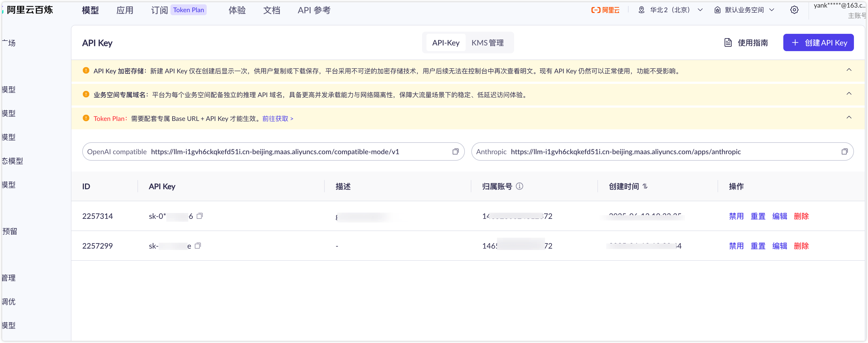Switch to the KMS 管理 tab
The height and width of the screenshot is (343, 868).
click(x=487, y=43)
